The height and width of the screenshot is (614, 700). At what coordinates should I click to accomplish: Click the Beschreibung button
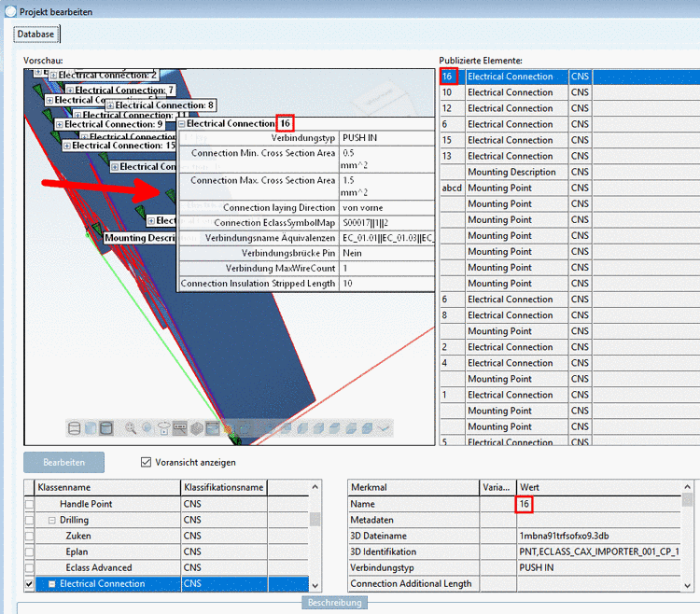[x=334, y=603]
